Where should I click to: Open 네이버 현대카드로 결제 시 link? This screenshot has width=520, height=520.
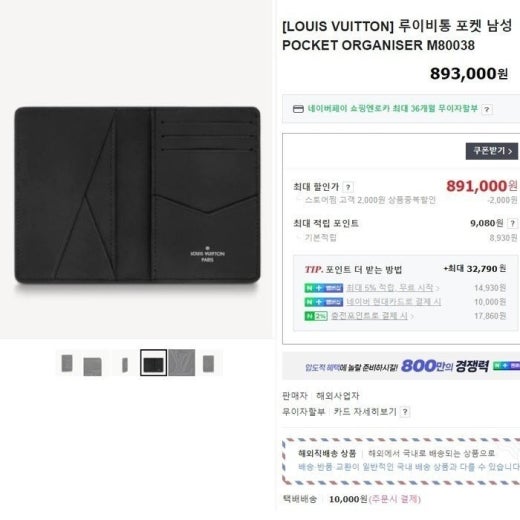pos(394,302)
